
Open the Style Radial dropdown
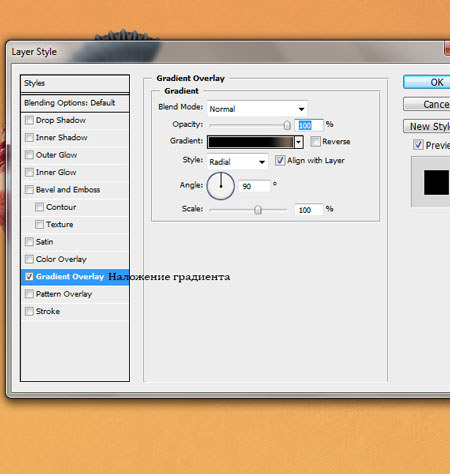click(x=237, y=162)
